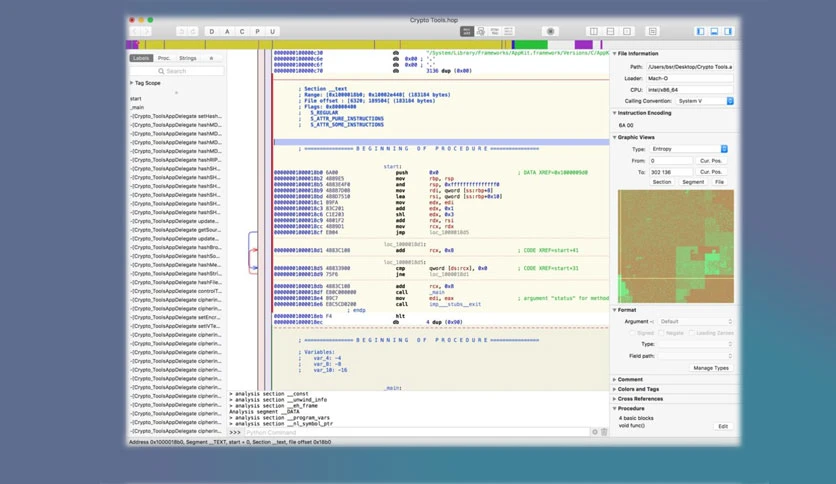Collapse the Format section

coord(614,310)
